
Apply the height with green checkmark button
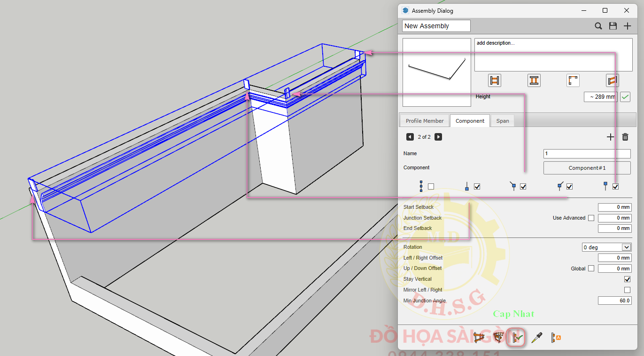(625, 97)
